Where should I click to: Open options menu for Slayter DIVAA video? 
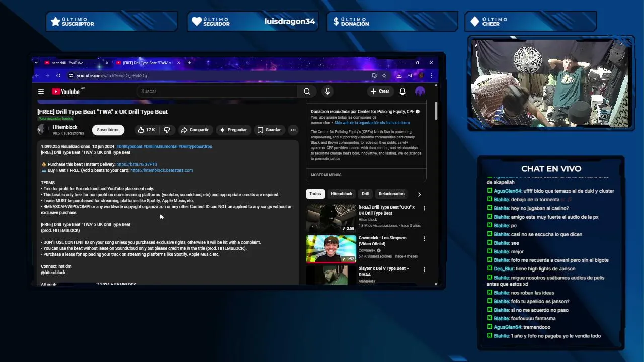(424, 269)
